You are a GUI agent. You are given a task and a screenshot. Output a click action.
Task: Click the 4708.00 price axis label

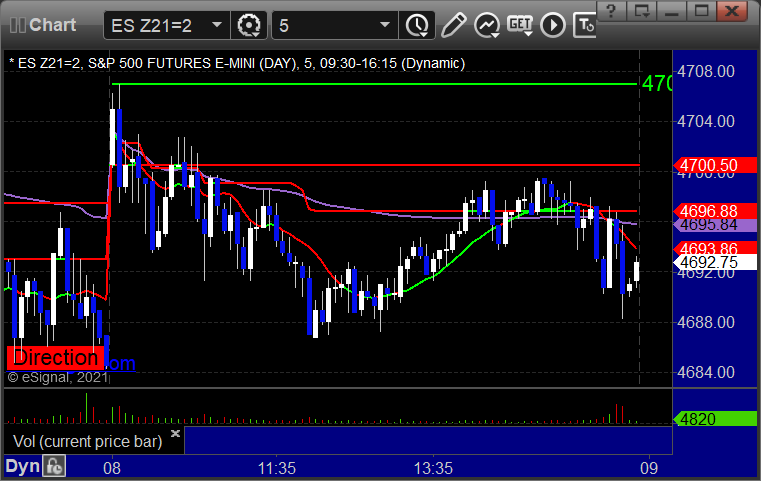point(706,72)
